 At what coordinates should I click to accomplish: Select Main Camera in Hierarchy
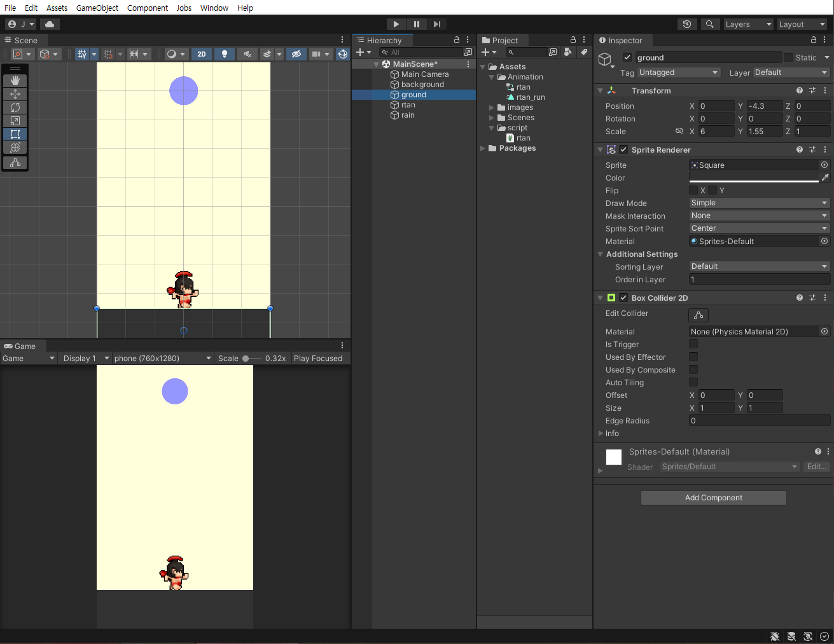point(425,74)
